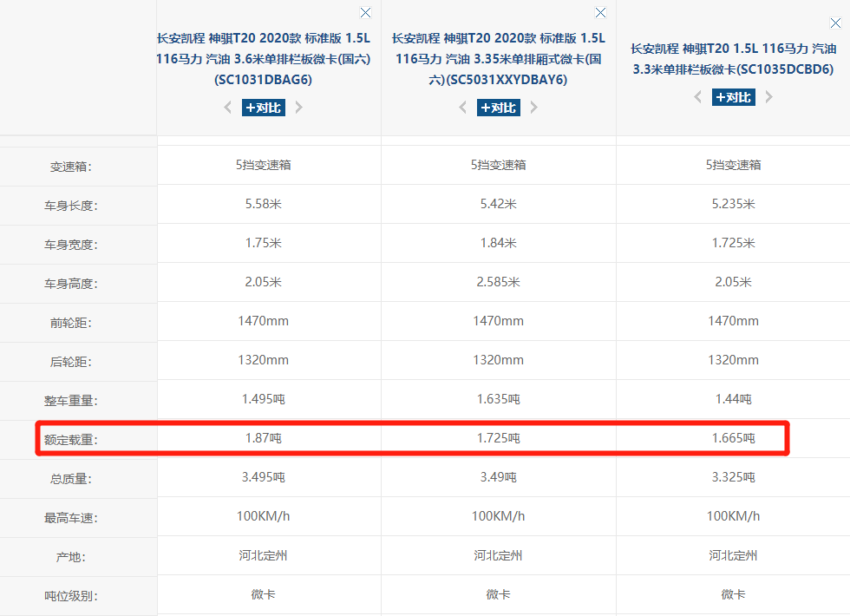Click the 1.87吨 rated load value

[x=264, y=438]
